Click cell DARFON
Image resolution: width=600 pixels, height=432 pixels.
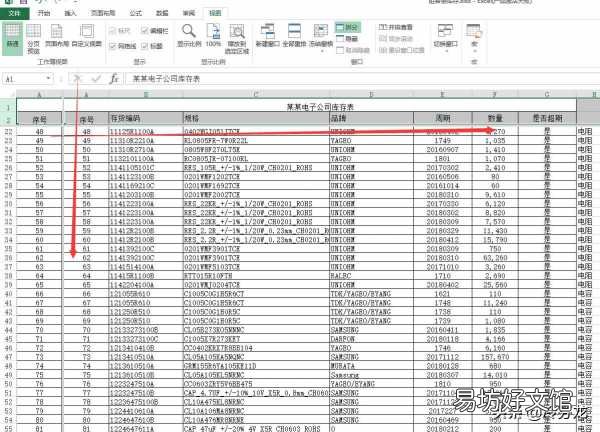[372, 339]
